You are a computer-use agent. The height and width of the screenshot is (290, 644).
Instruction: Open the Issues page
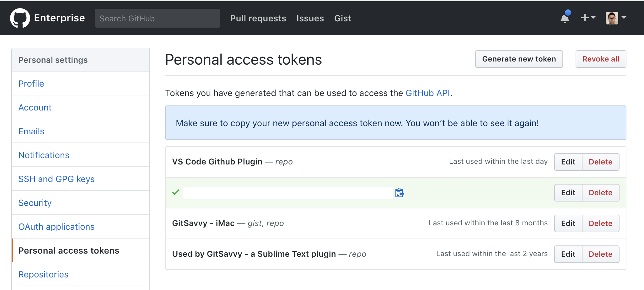coord(310,18)
